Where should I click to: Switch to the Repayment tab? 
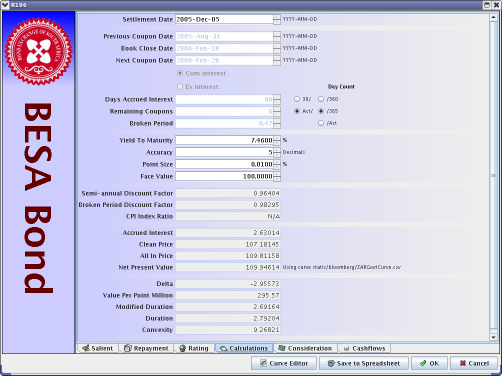click(146, 348)
